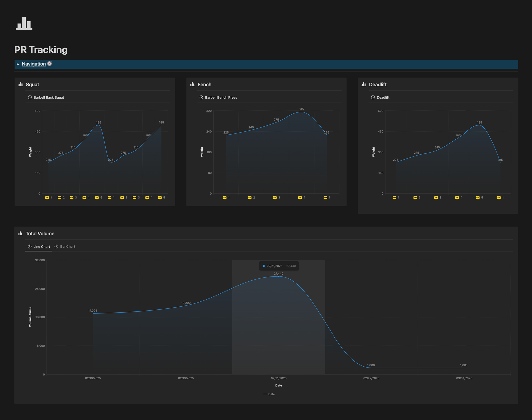Click the chart icon next to Deadlift

[x=364, y=85]
